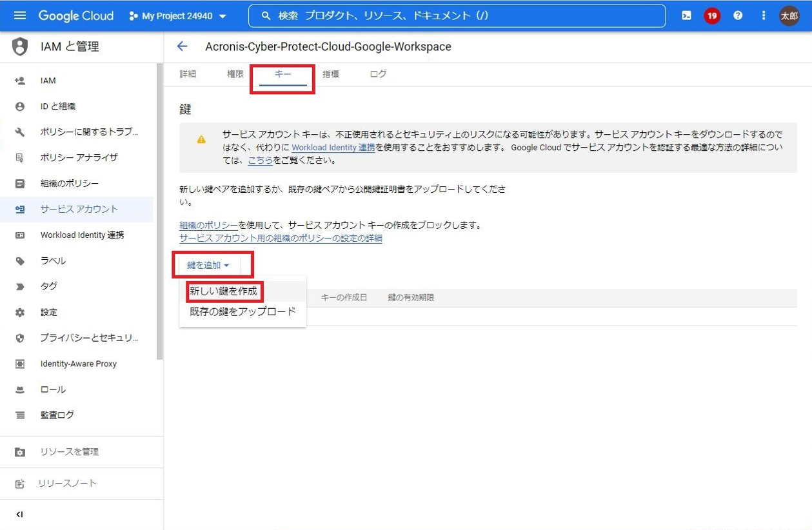Click the ポリシー アナライザ document-search icon
The height and width of the screenshot is (530, 812).
(x=20, y=158)
